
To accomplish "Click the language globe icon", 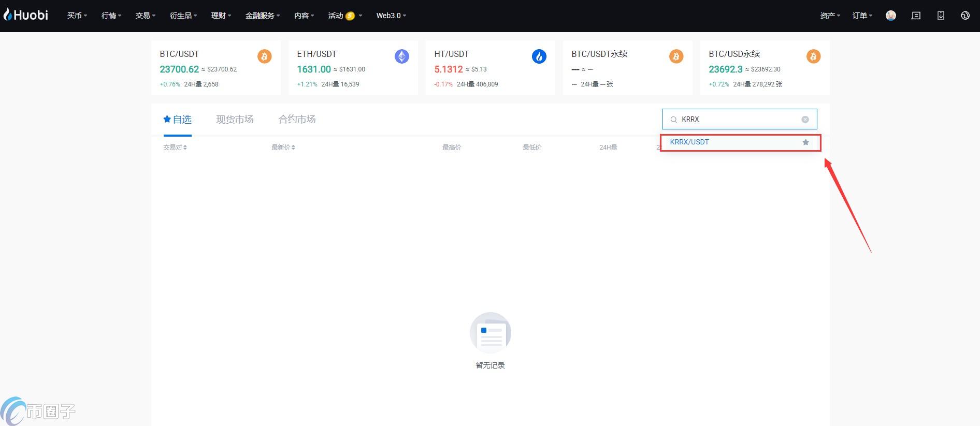I will point(965,16).
